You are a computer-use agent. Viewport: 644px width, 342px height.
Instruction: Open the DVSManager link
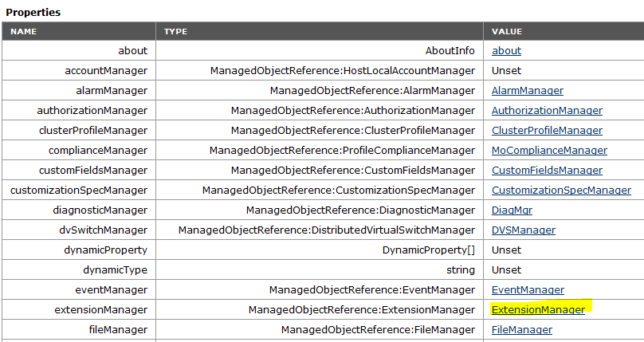(x=523, y=230)
